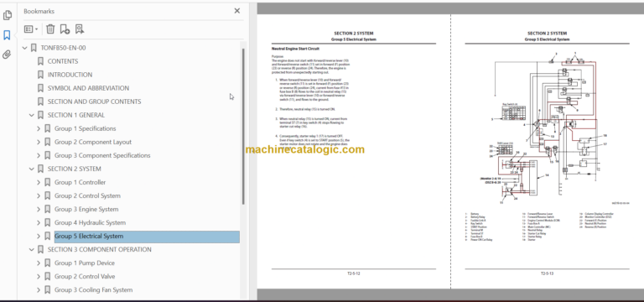Viewport: 644px width, 302px height.
Task: Open SYMBOL AND ABBREVIATION bookmark
Action: [88, 88]
